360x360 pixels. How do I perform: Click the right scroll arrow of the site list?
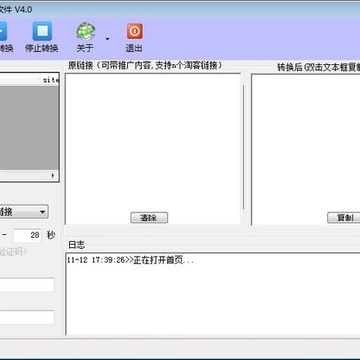coord(53,176)
